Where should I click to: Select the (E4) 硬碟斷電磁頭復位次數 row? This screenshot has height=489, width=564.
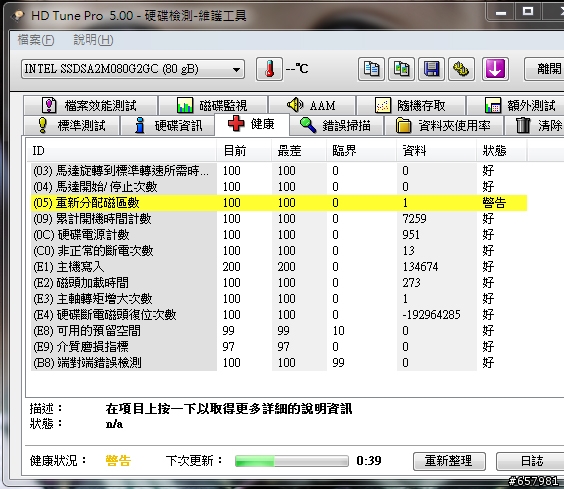coord(279,314)
